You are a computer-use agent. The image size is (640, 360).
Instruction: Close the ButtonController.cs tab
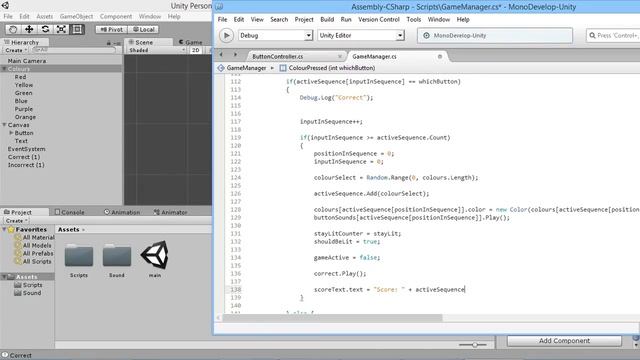(340, 56)
